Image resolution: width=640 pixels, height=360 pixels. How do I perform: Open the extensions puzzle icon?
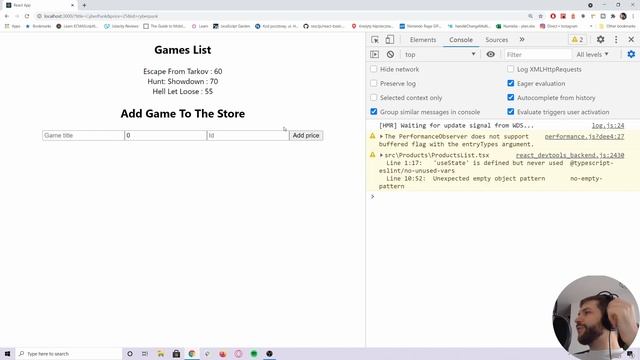613,16
